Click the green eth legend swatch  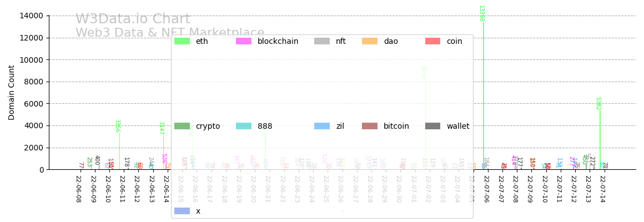182,41
